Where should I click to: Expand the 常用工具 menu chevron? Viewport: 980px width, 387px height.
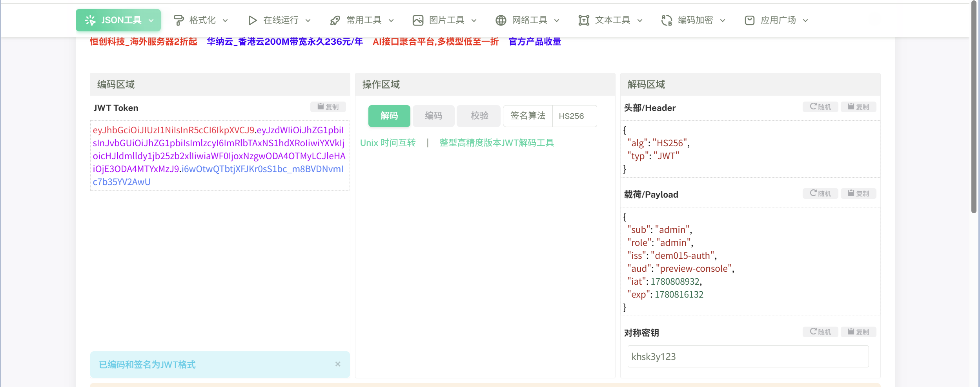[391, 21]
